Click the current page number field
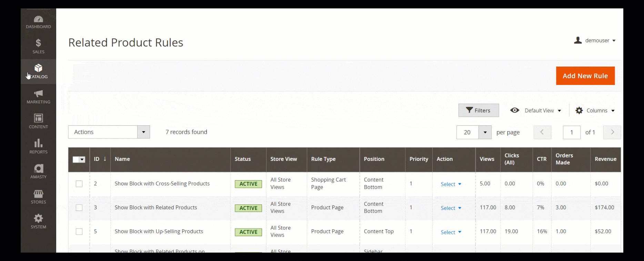Viewport: 644px width, 261px height. [571, 132]
